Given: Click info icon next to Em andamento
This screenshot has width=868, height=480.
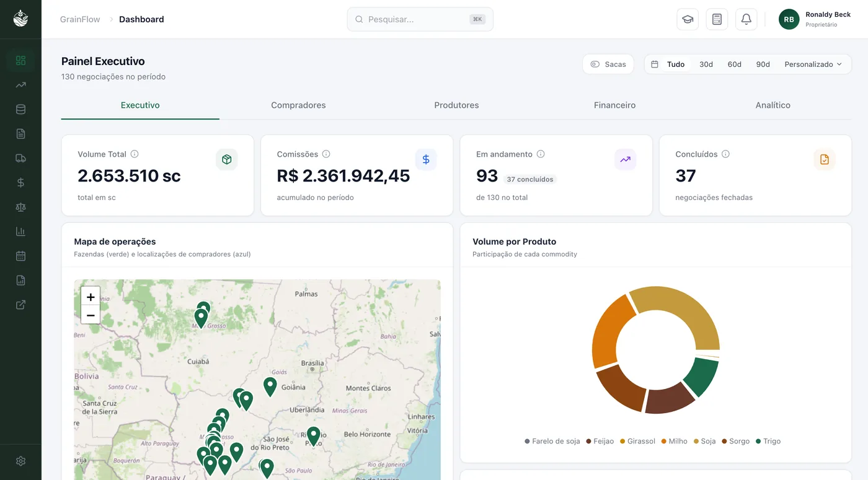Looking at the screenshot, I should pos(541,154).
